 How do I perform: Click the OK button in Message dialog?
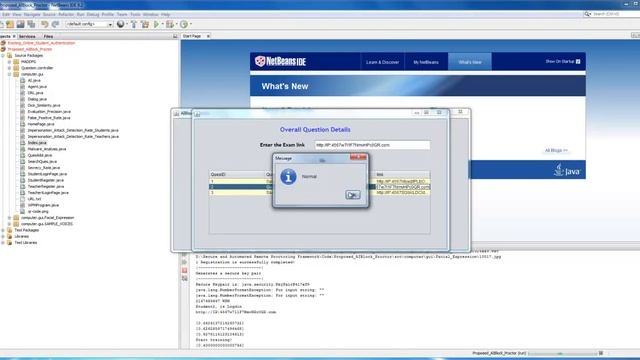[x=353, y=195]
